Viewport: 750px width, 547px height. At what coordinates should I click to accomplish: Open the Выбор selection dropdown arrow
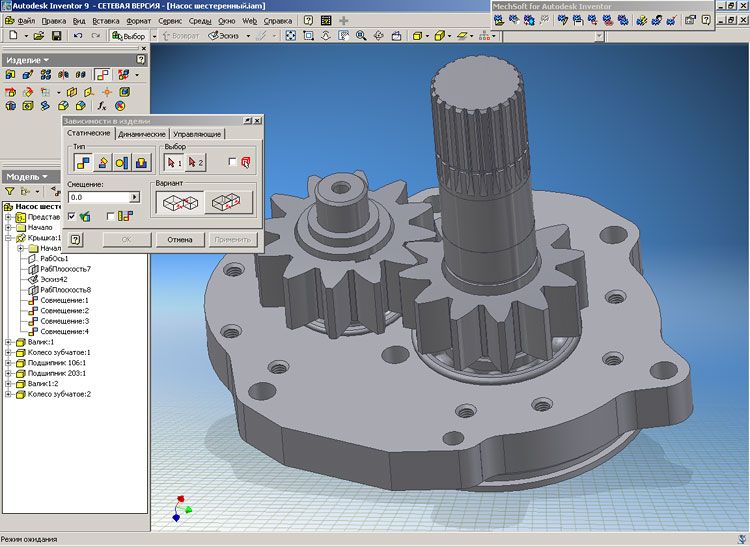154,36
